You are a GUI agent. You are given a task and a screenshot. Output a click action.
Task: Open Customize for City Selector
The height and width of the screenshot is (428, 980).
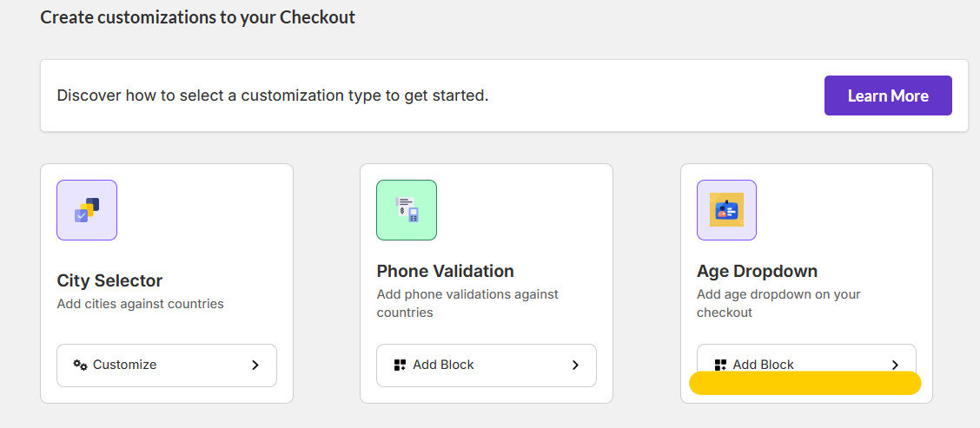pos(166,365)
